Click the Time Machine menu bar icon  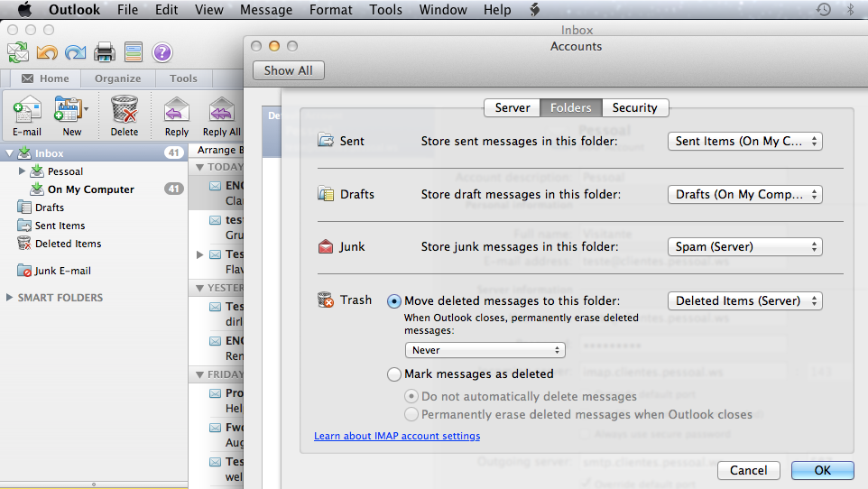(823, 9)
